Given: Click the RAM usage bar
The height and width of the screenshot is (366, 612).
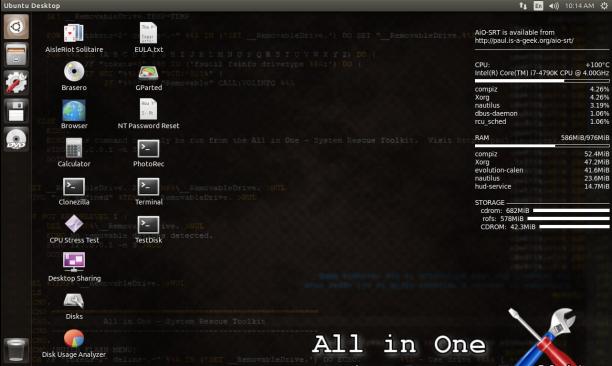Looking at the screenshot, I should coord(542,146).
